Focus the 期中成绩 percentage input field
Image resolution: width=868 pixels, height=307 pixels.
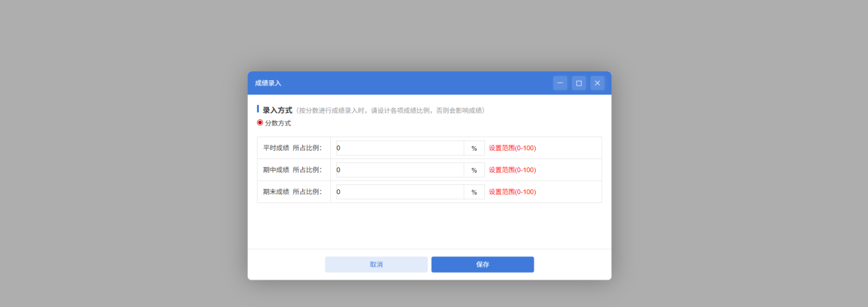(399, 170)
